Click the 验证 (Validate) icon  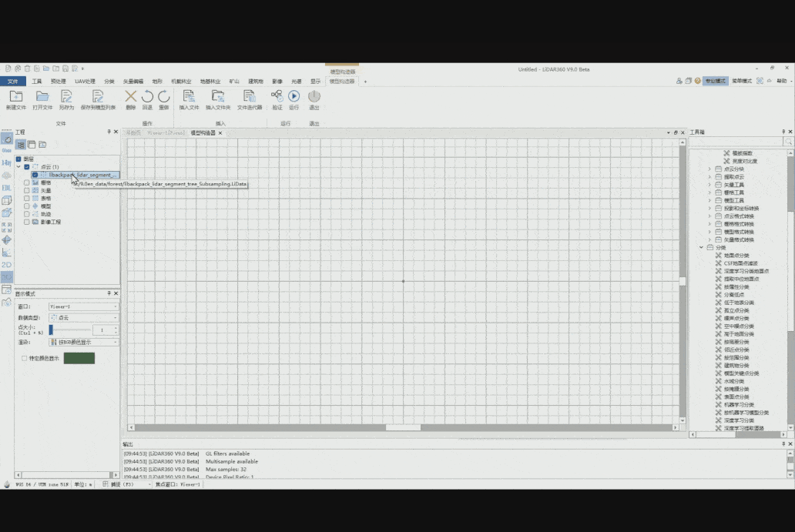(x=277, y=97)
